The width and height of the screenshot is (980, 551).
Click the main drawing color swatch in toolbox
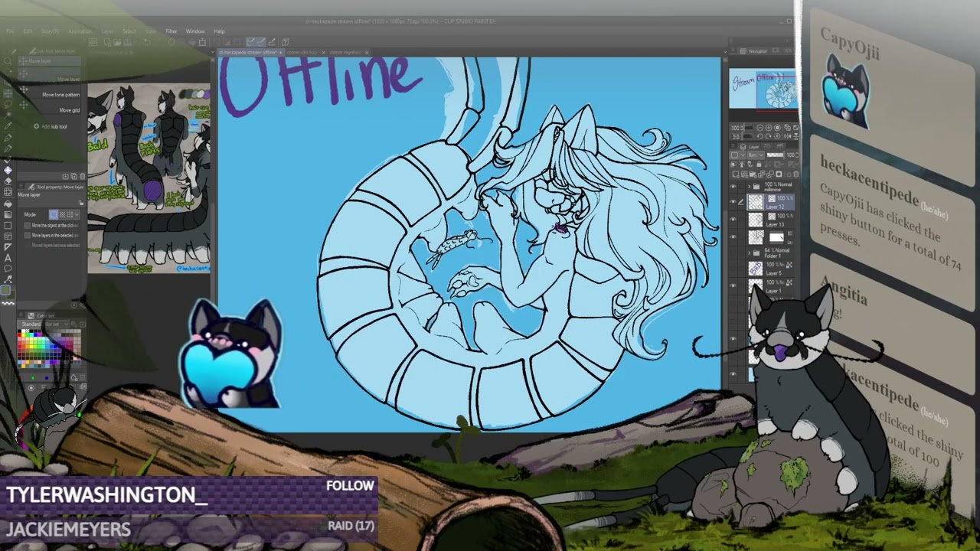pos(5,289)
